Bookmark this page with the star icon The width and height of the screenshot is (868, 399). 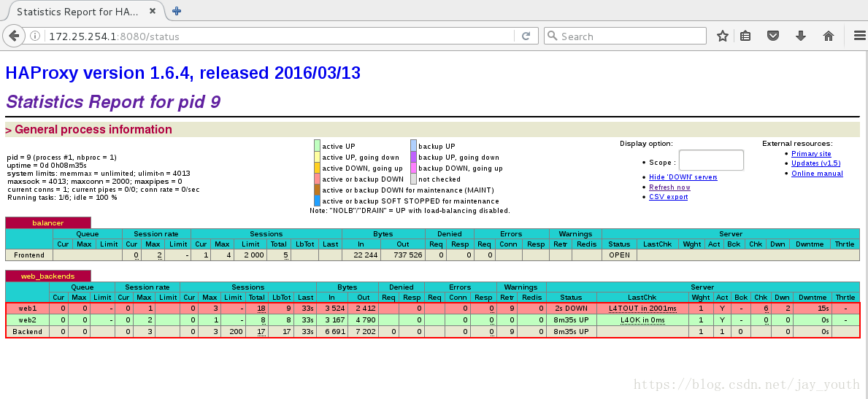coord(723,36)
